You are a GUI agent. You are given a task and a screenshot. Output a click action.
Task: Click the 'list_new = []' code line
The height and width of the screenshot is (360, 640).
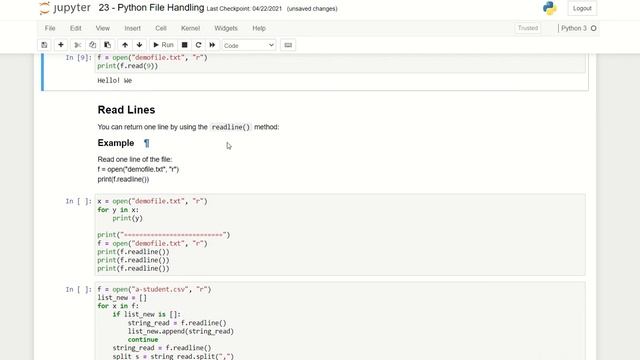point(122,298)
